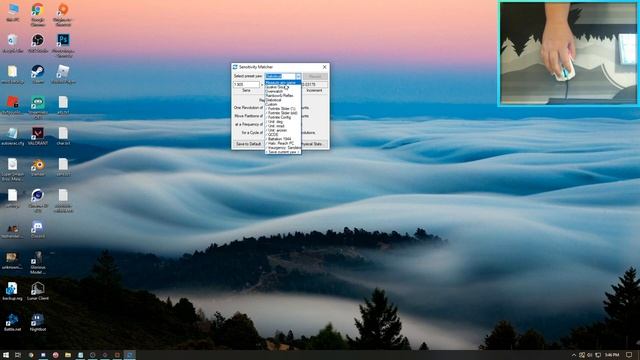Select 'Diabotical' in the preset yaw list
Screen dimensions: 640x360
[283, 100]
